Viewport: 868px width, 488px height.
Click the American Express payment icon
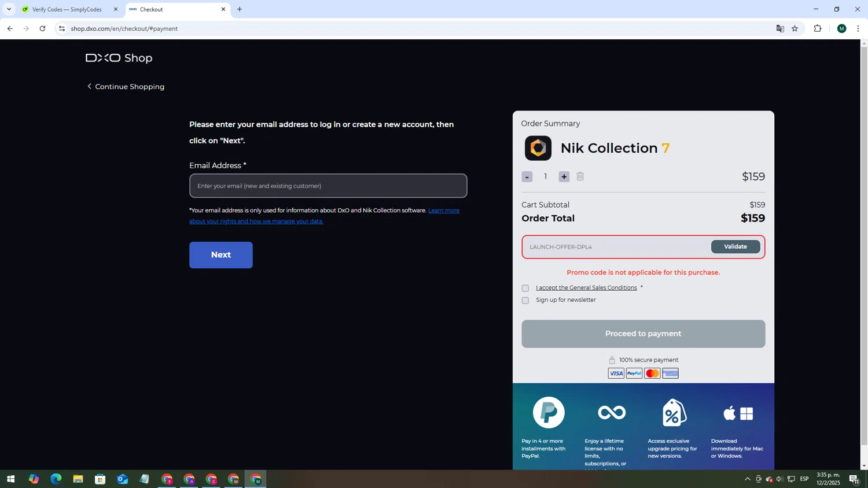tap(670, 374)
